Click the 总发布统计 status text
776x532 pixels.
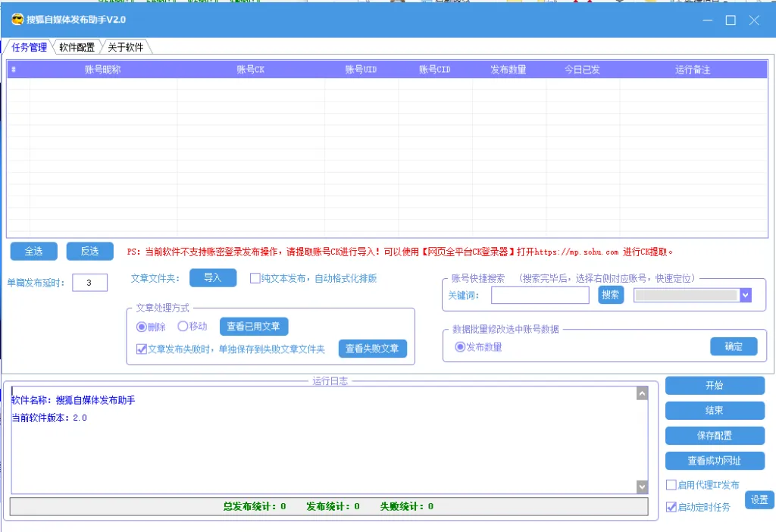coord(255,506)
